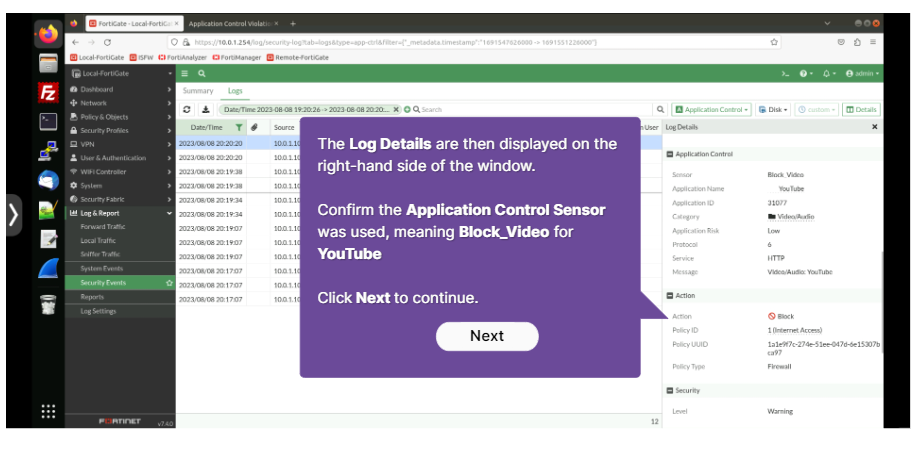This screenshot has width=916, height=456.
Task: Click Next in the purple tooltip
Action: pyautogui.click(x=487, y=336)
